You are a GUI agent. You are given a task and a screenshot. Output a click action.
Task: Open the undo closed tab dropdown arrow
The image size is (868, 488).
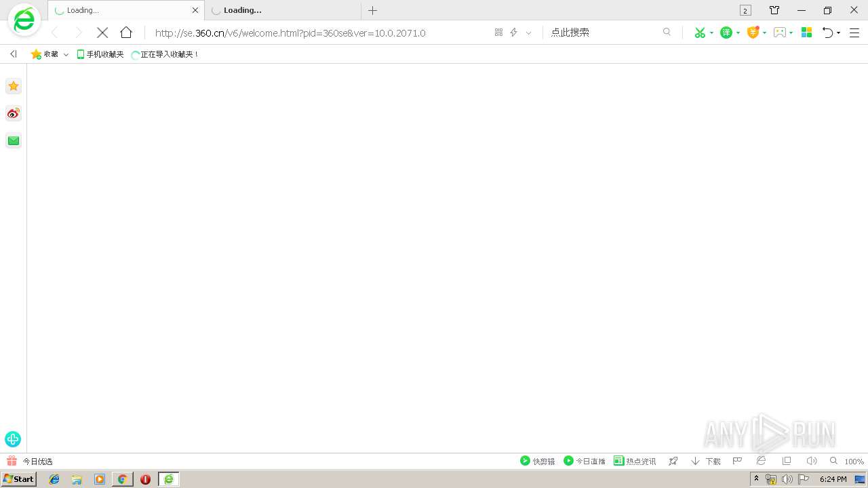(x=838, y=33)
